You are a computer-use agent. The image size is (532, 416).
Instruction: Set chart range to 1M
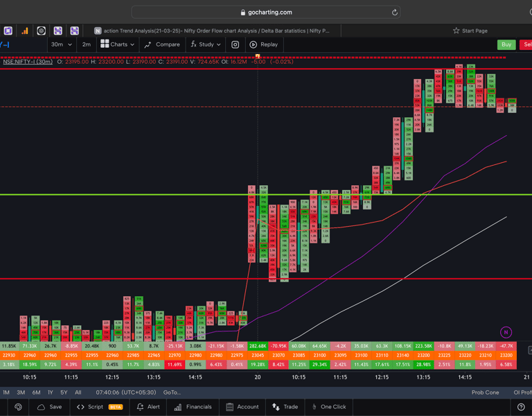pos(6,392)
